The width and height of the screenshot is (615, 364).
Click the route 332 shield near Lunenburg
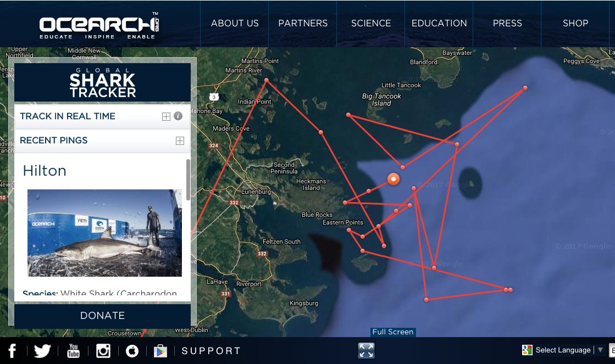pos(234,203)
